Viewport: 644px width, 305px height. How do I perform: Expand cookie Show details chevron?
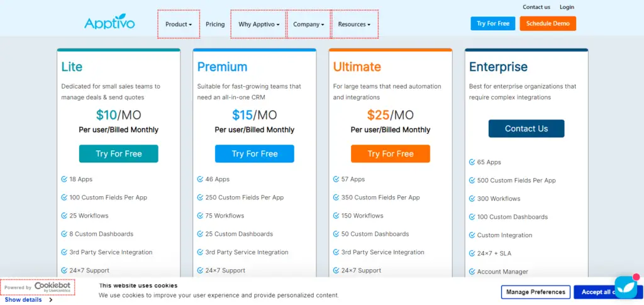pos(50,300)
